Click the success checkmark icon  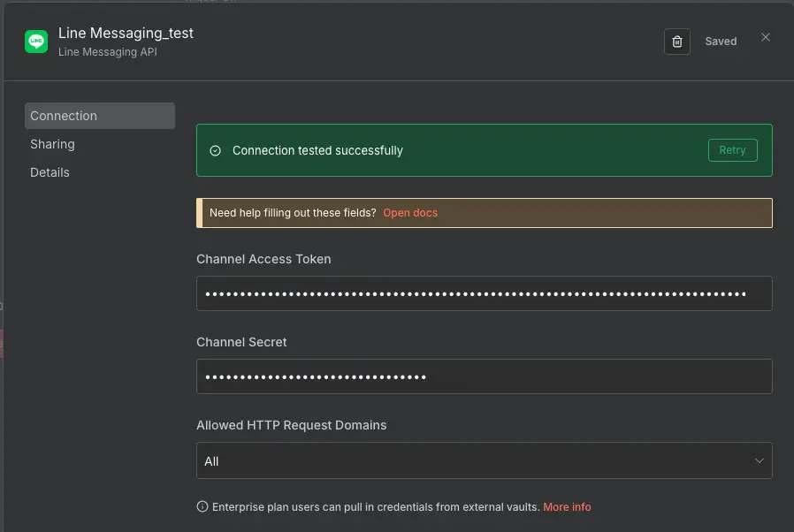pos(215,150)
